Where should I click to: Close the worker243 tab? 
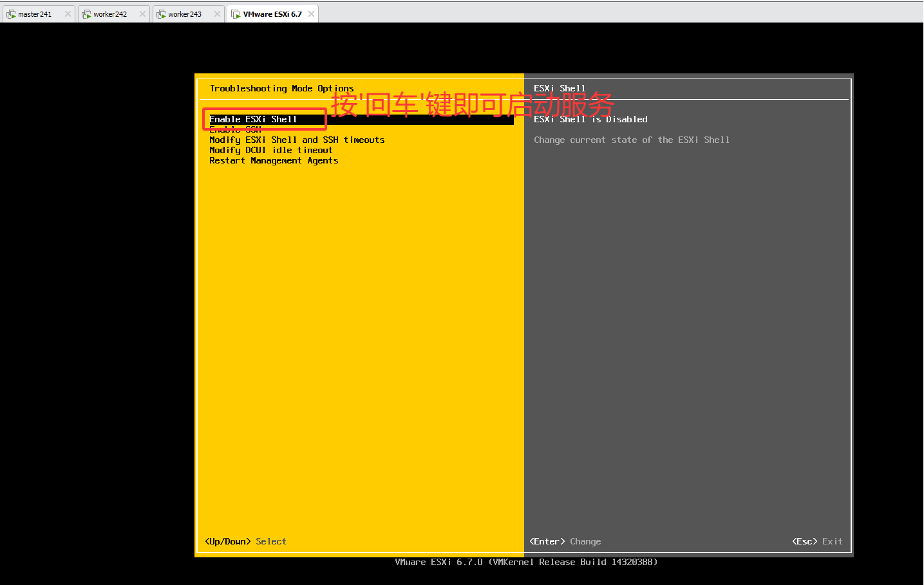click(217, 14)
